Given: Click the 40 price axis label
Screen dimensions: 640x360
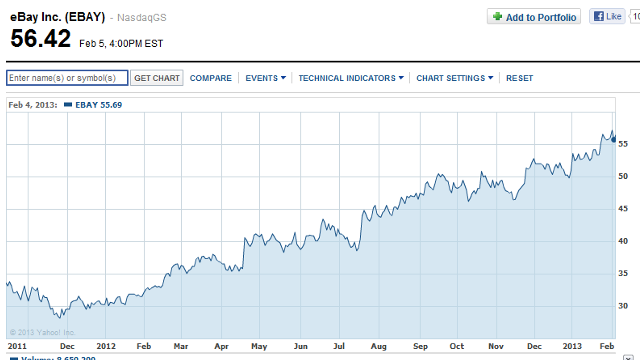Looking at the screenshot, I should (x=623, y=241).
